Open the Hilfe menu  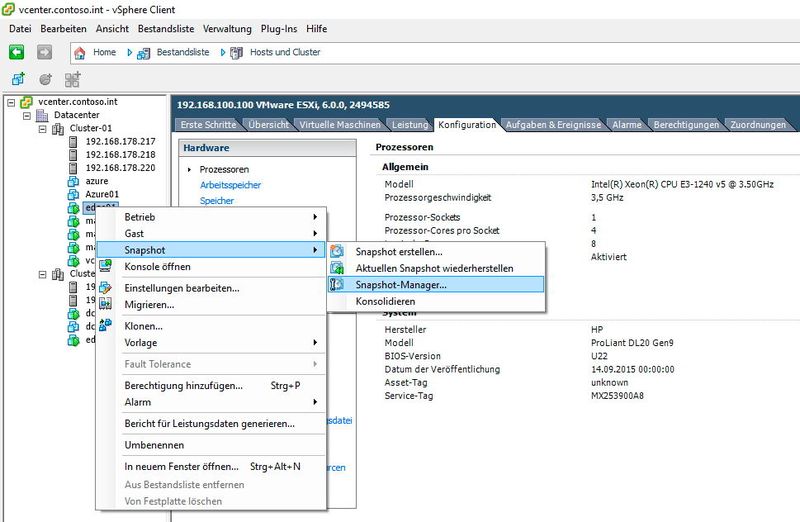(316, 29)
